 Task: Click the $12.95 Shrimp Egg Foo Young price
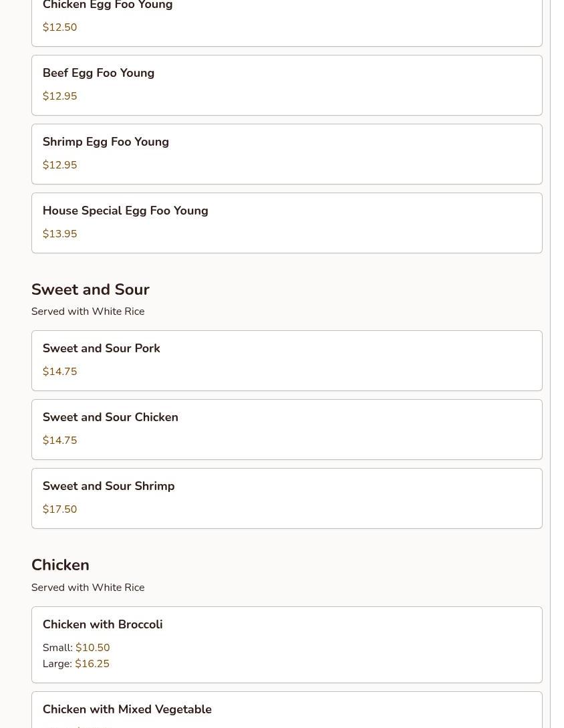click(x=59, y=165)
